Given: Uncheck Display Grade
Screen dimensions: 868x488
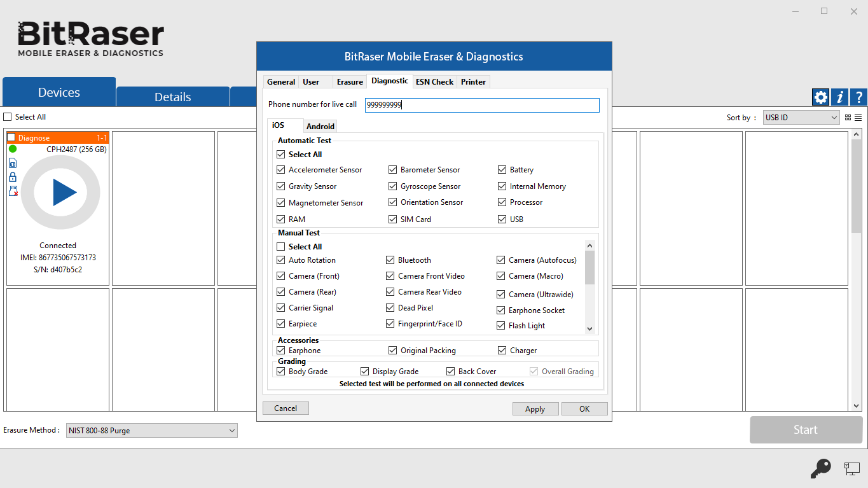Looking at the screenshot, I should tap(365, 372).
